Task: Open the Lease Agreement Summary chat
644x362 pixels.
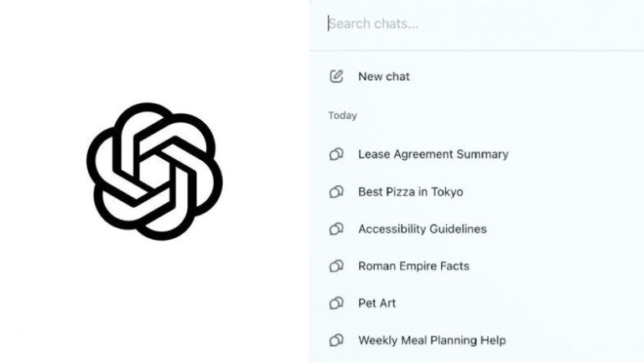Action: point(434,154)
